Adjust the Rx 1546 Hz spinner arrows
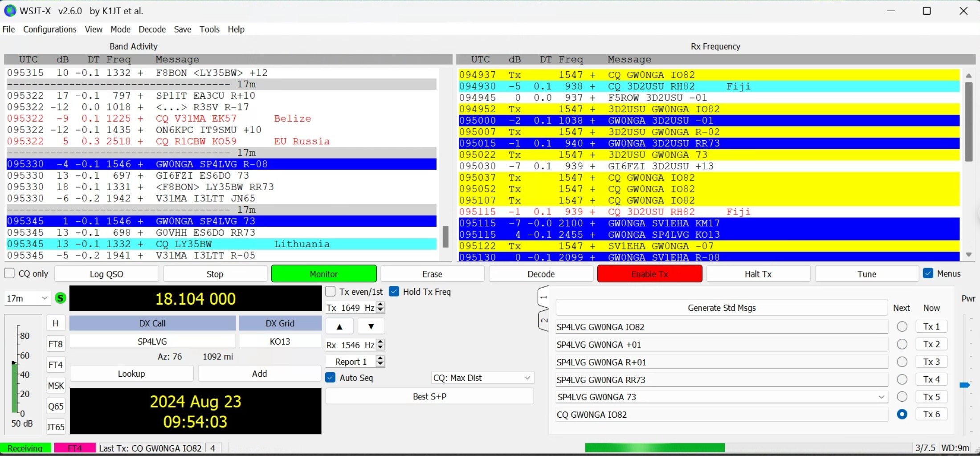The width and height of the screenshot is (980, 456). [380, 345]
